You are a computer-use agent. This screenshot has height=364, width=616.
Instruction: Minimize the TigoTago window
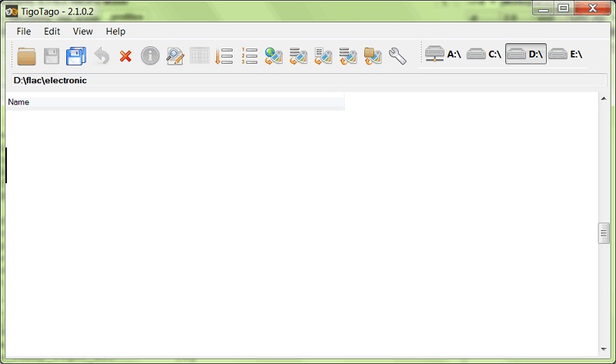(x=544, y=8)
